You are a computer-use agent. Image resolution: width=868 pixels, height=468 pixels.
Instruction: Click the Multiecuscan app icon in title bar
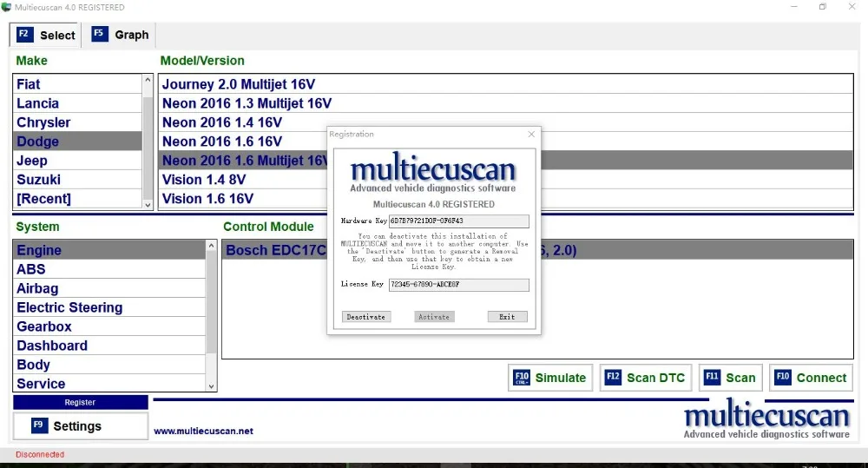pos(6,7)
